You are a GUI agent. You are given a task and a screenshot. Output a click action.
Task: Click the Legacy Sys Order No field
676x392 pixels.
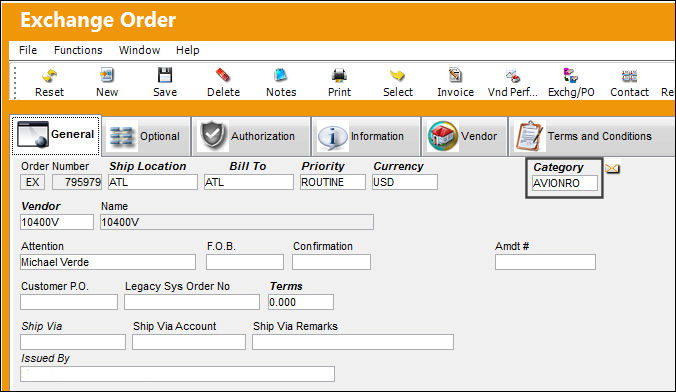[192, 302]
